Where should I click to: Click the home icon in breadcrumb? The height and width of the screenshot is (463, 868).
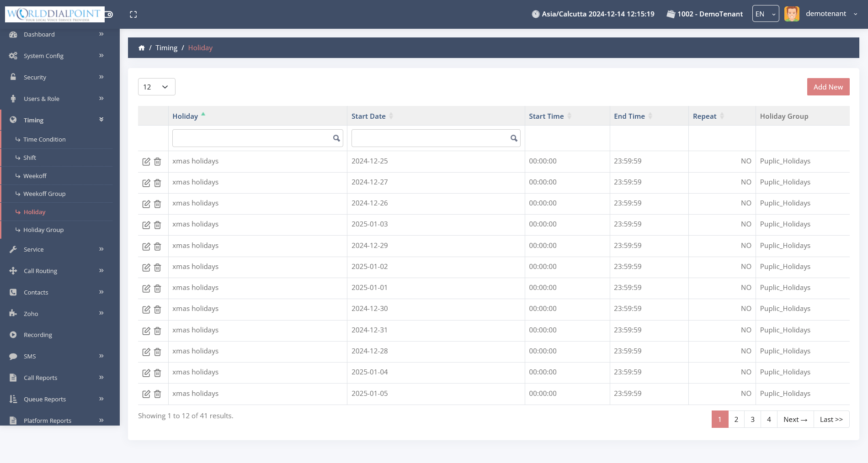pos(142,48)
